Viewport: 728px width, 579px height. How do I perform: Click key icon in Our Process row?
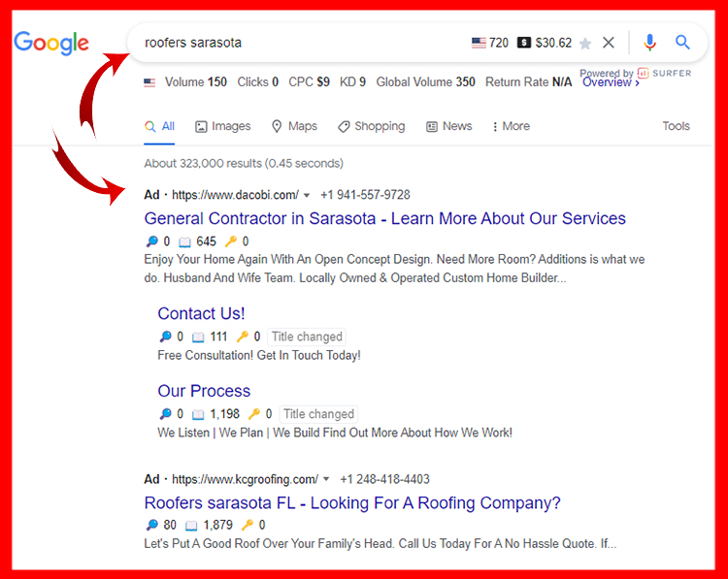click(254, 414)
